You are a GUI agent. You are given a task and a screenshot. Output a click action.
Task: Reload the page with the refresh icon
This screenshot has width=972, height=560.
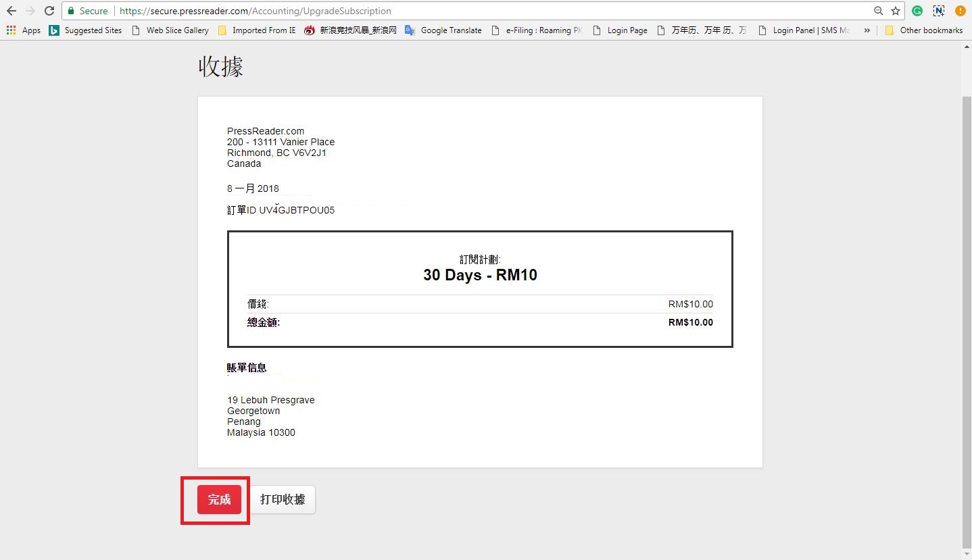point(49,11)
